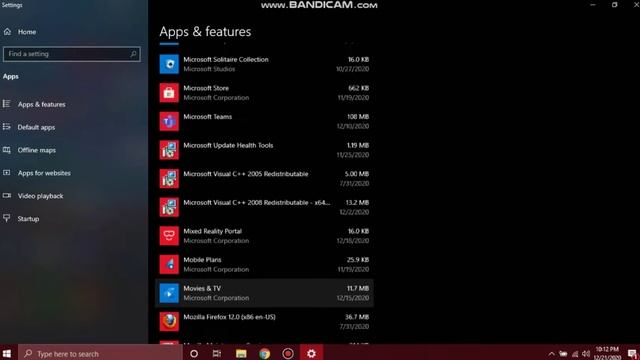Click the Video playback sidebar icon
Viewport: 640px width, 360px height.
[7, 196]
